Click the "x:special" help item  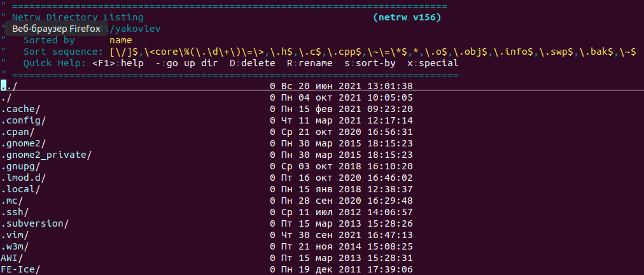click(433, 63)
